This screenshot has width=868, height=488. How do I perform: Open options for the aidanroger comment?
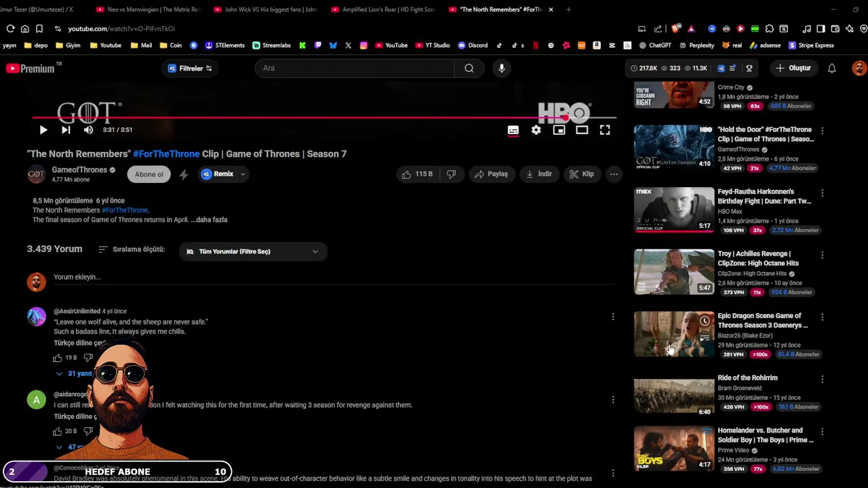pyautogui.click(x=613, y=400)
